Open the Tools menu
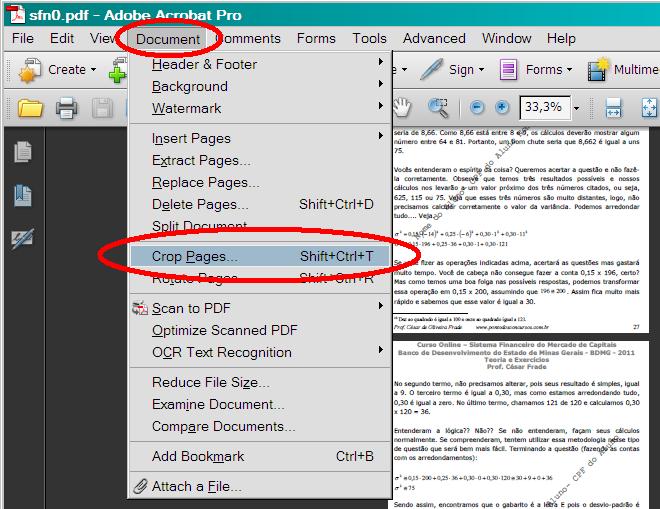Image resolution: width=660 pixels, height=509 pixels. [369, 38]
